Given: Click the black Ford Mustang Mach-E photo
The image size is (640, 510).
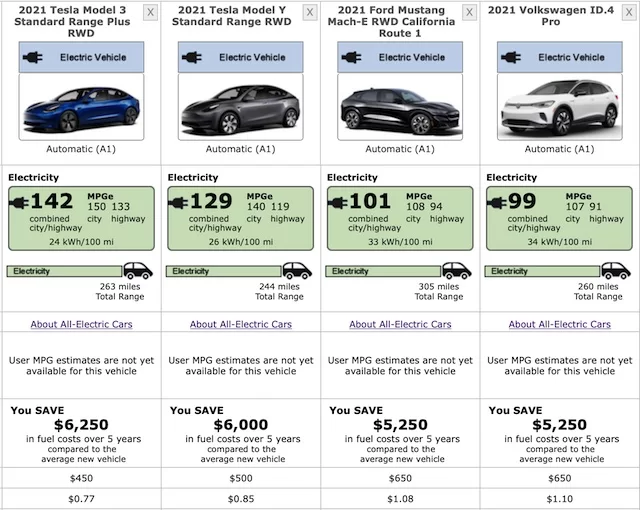Looking at the screenshot, I should coord(400,108).
